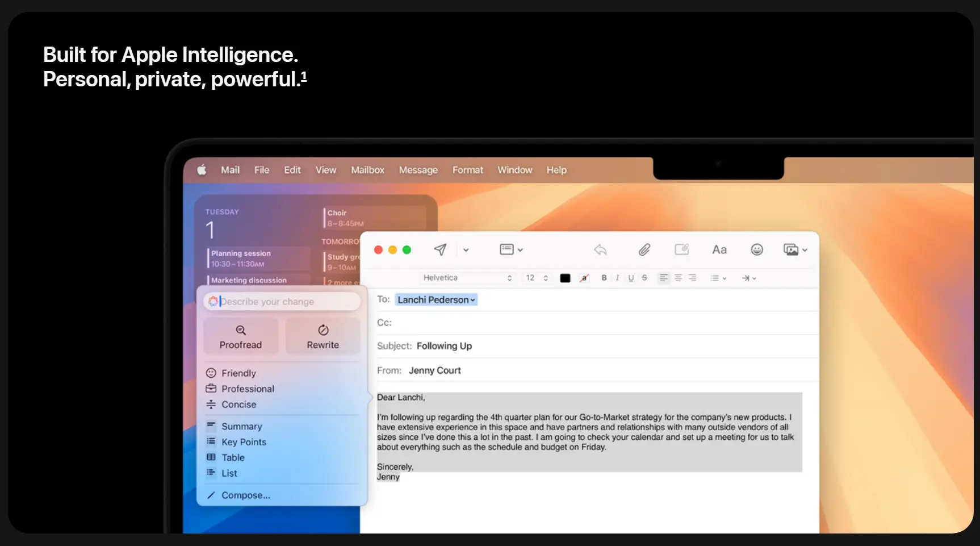
Task: Click the footnote 1 link in the headline
Action: [x=304, y=76]
